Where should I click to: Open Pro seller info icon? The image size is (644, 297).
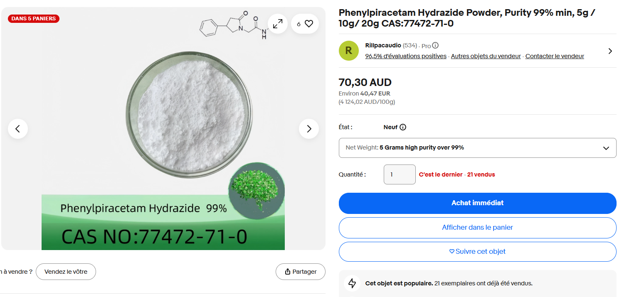click(435, 46)
